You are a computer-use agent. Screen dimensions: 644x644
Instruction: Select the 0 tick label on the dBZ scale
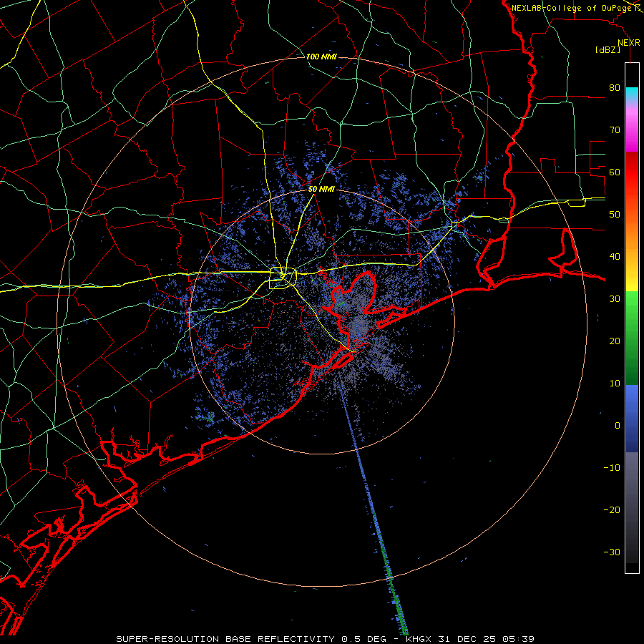618,426
